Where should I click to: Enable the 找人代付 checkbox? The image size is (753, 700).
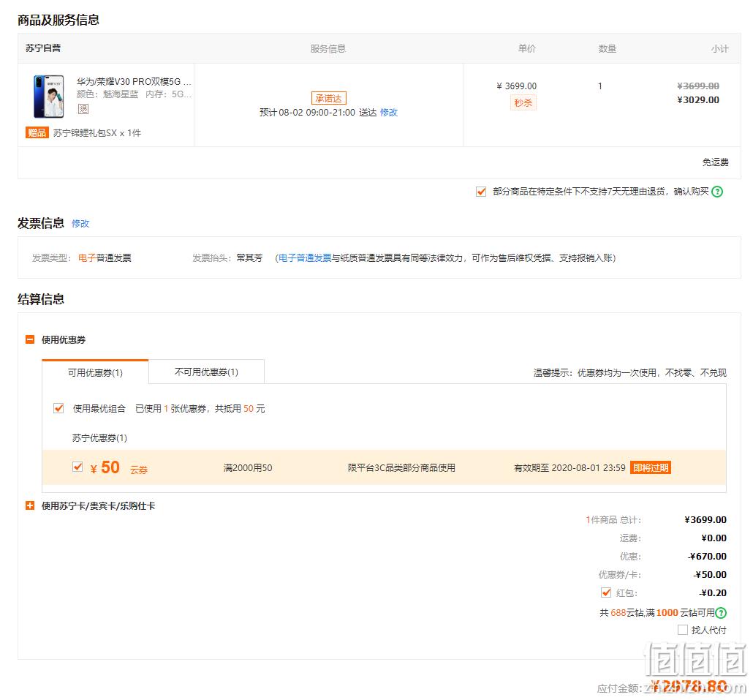pyautogui.click(x=682, y=629)
